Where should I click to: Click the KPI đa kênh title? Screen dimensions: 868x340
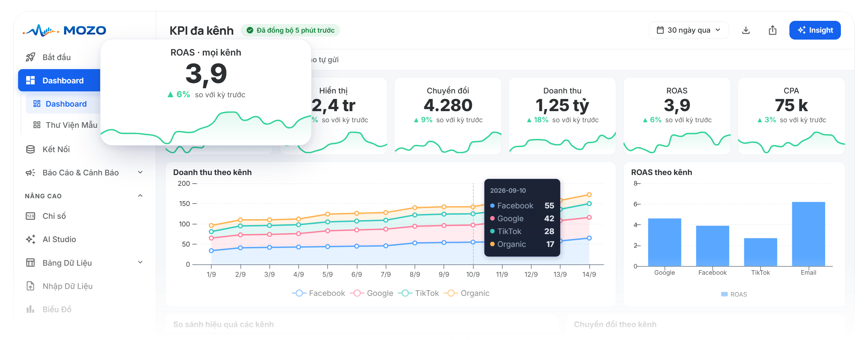coord(201,31)
